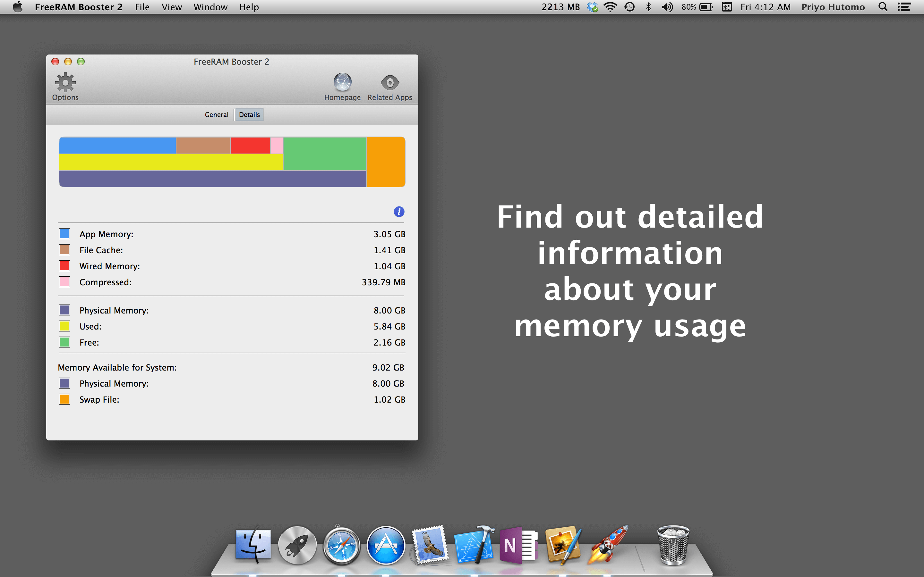Click the blue info icon
Viewport: 924px width, 577px height.
coord(399,212)
